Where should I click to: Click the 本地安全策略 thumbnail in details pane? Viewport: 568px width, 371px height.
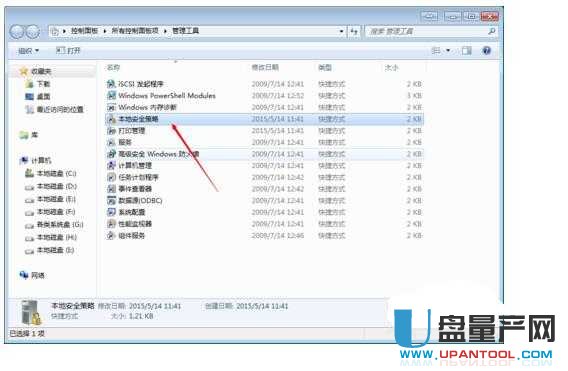(x=30, y=312)
